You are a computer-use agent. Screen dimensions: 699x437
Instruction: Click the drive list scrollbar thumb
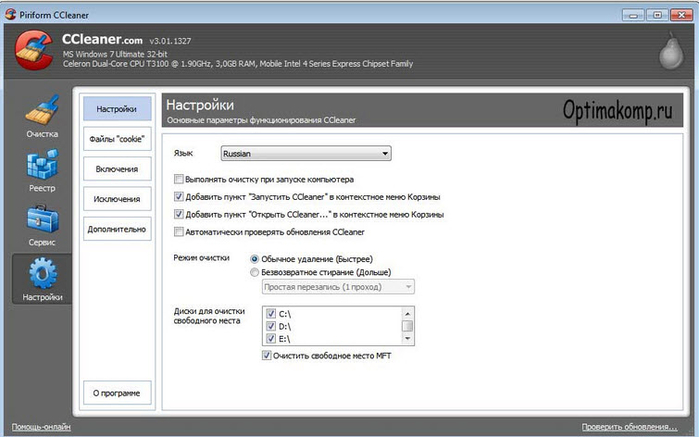pyautogui.click(x=407, y=326)
